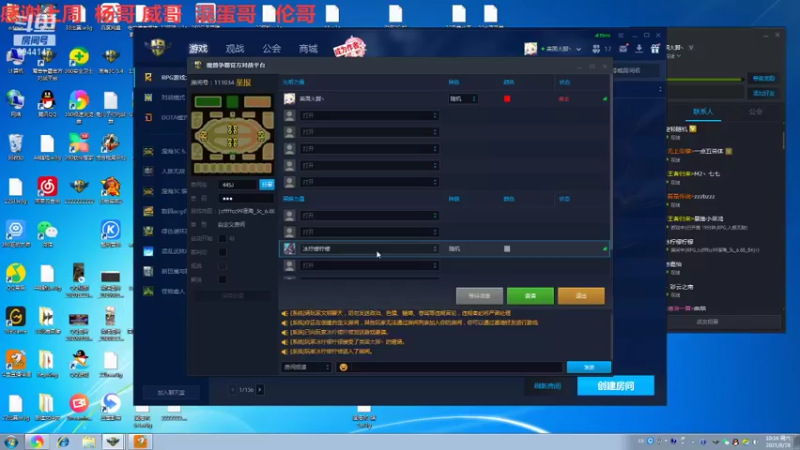Click the green button in room dialog

[530, 295]
